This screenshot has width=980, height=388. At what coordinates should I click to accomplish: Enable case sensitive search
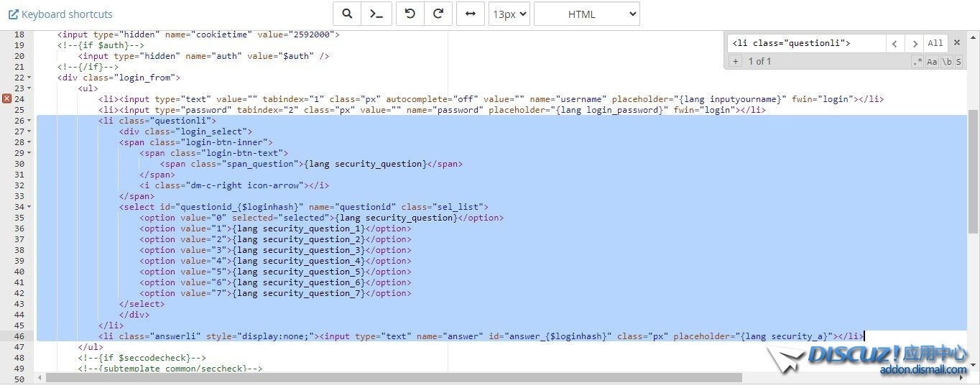(932, 62)
